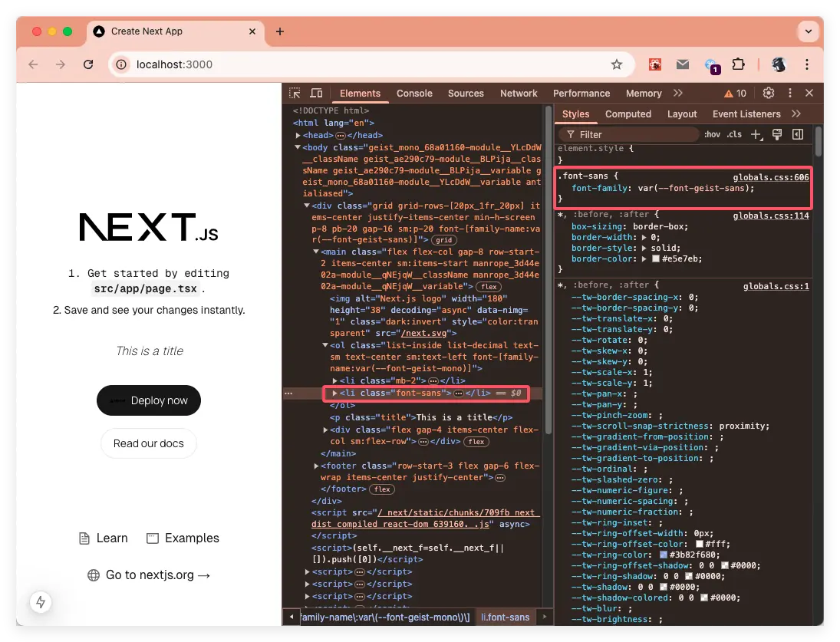This screenshot has width=840, height=642.
Task: Toggle the .cls class editor
Action: (x=734, y=134)
